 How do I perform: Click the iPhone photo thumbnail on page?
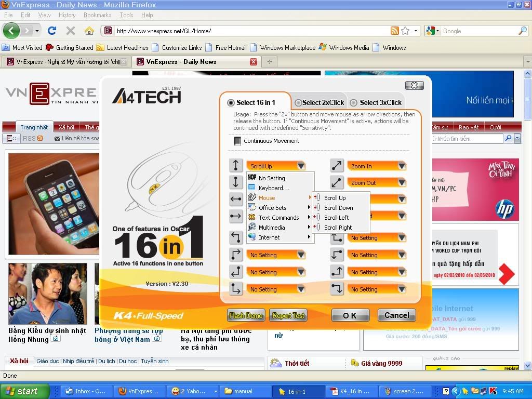[54, 204]
